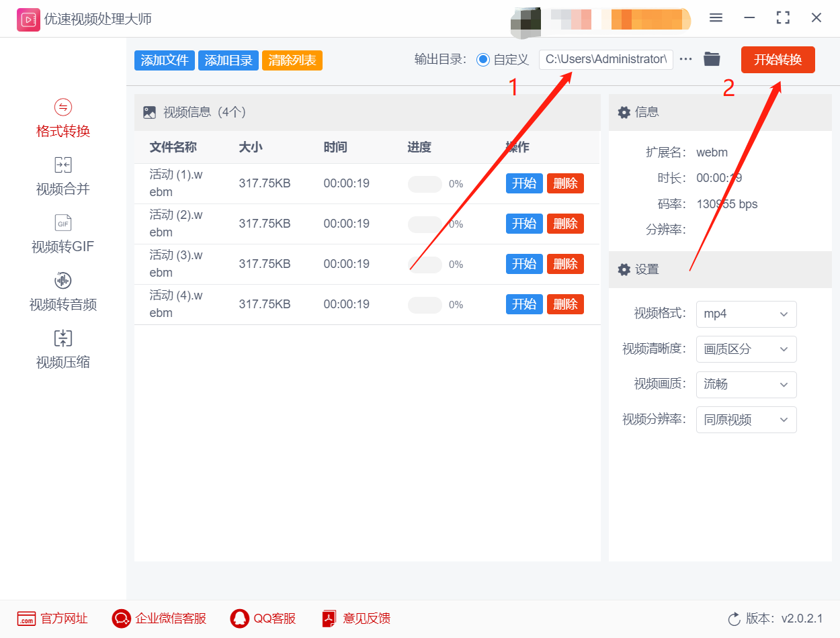Delete the 活动 (2).webm entry
The height and width of the screenshot is (638, 840).
pyautogui.click(x=565, y=224)
